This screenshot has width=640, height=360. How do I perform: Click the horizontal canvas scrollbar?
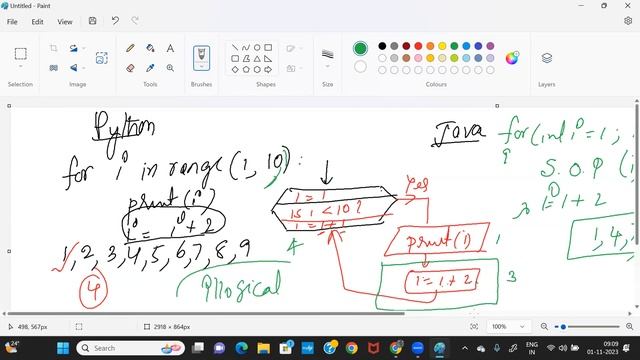(x=206, y=313)
